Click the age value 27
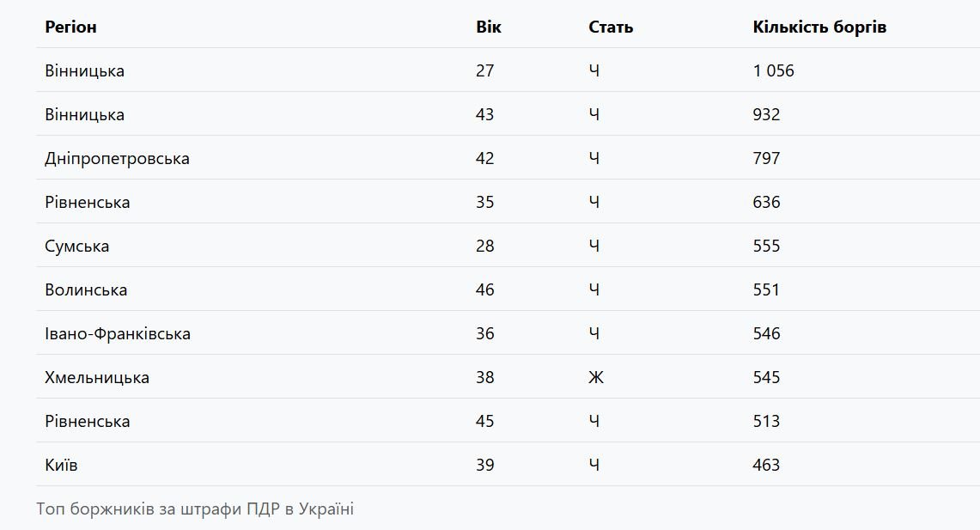This screenshot has height=530, width=980. point(485,71)
